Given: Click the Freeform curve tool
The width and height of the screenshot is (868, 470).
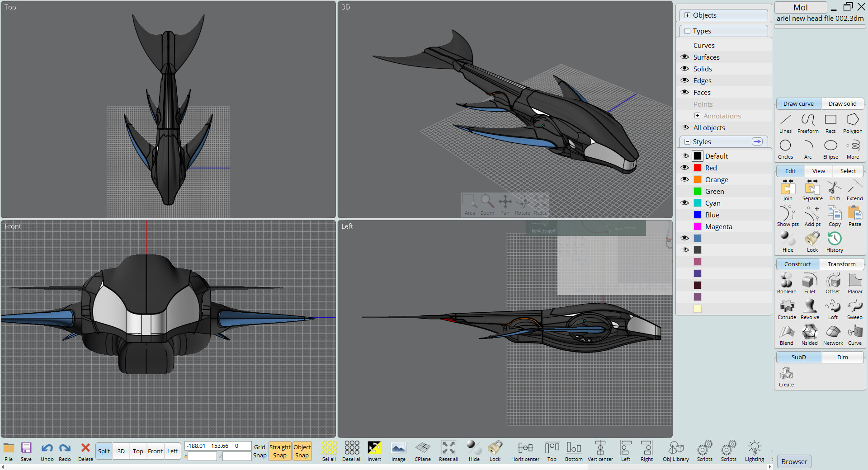Looking at the screenshot, I should tap(808, 122).
